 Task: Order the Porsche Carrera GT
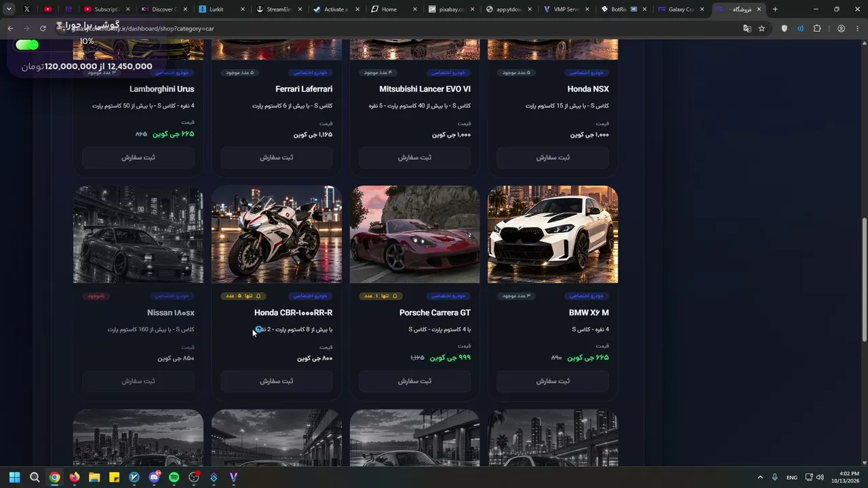coord(414,381)
